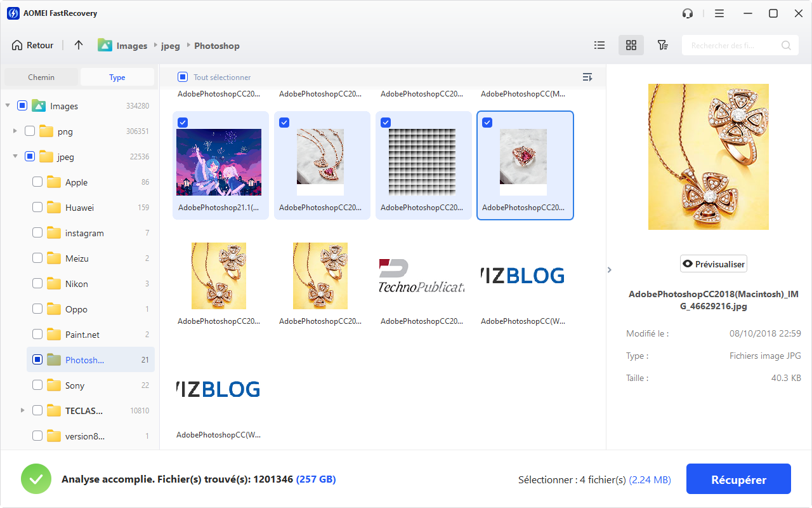Toggle the Photoshop folder checkbox
812x508 pixels.
[x=37, y=360]
